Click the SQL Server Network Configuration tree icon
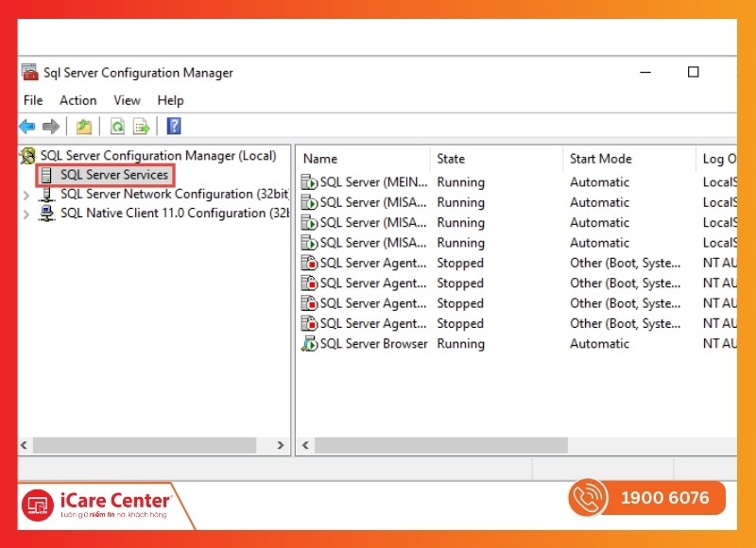Viewport: 756px width, 548px height. [46, 194]
